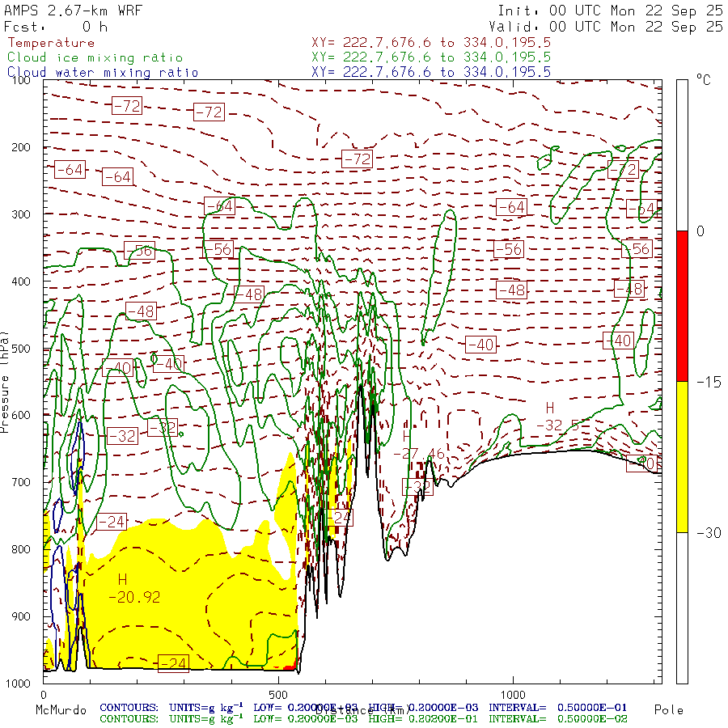The image size is (728, 728).
Task: Click the "Pressure (hPa)" vertical axis title
Action: tap(5, 382)
